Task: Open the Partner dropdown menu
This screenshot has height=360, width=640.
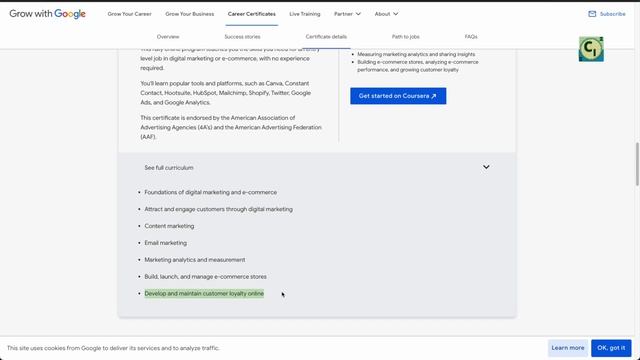Action: [347, 14]
